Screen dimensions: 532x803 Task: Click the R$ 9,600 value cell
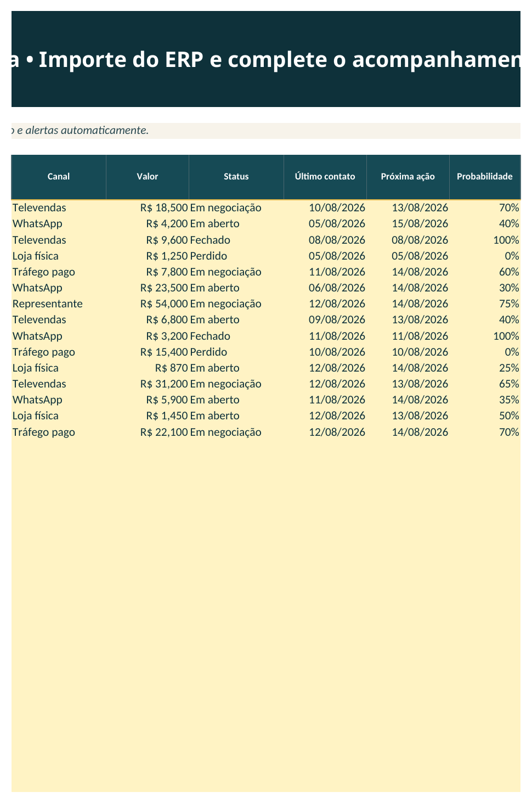[148, 240]
